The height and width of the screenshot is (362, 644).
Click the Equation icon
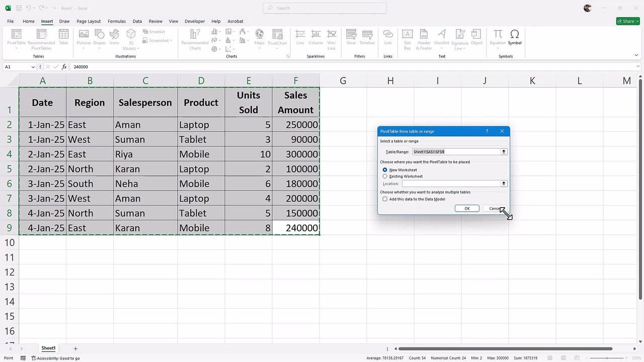(498, 39)
